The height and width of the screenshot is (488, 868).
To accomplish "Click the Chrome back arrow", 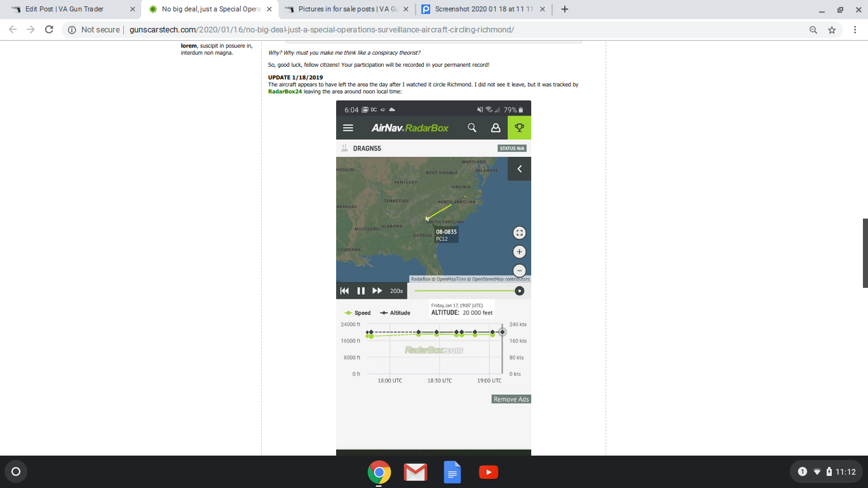I will (x=13, y=30).
